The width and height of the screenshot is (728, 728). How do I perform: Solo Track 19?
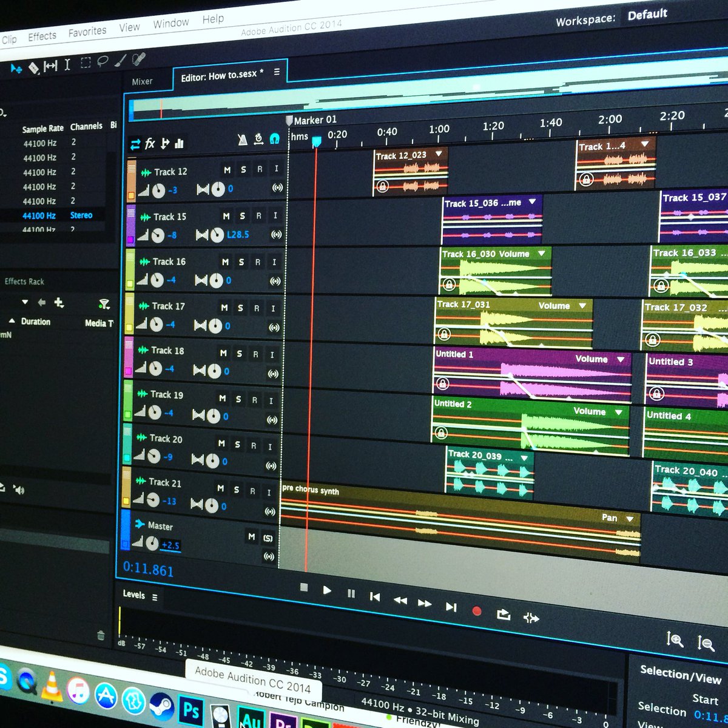point(238,399)
